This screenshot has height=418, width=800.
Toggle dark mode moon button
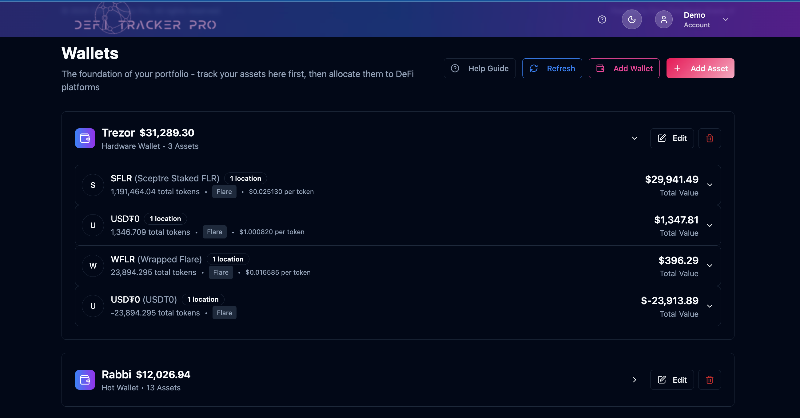point(632,19)
